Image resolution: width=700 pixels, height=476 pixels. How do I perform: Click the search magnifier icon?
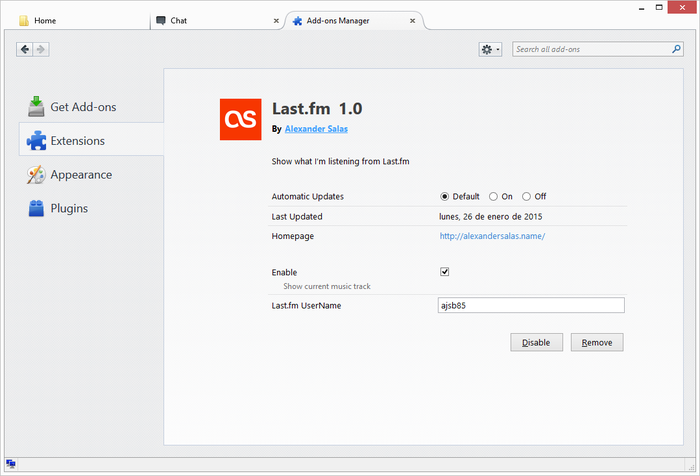coord(676,49)
